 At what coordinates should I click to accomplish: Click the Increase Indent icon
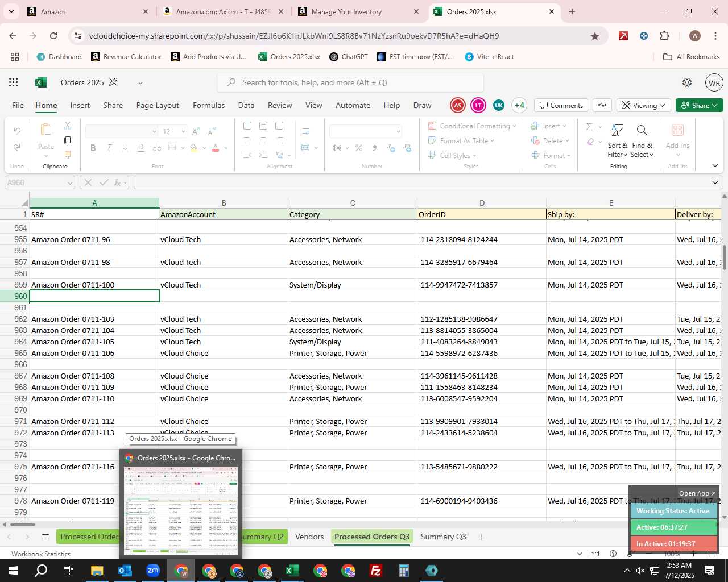tap(263, 155)
